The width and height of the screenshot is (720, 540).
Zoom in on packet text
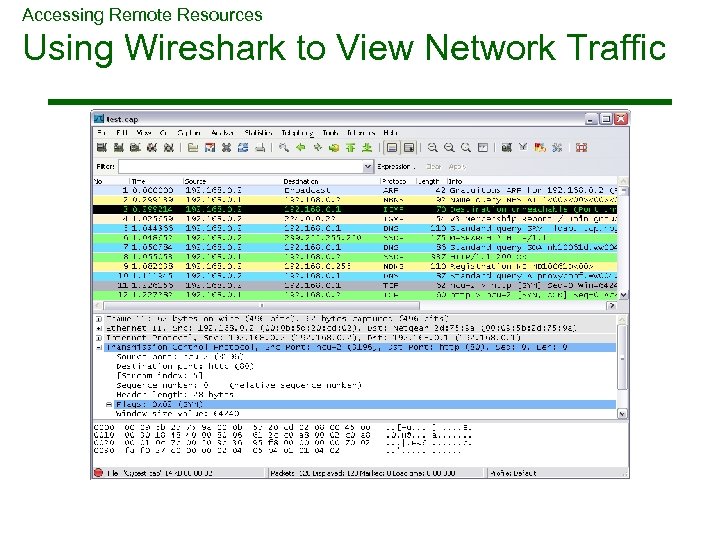pos(432,147)
